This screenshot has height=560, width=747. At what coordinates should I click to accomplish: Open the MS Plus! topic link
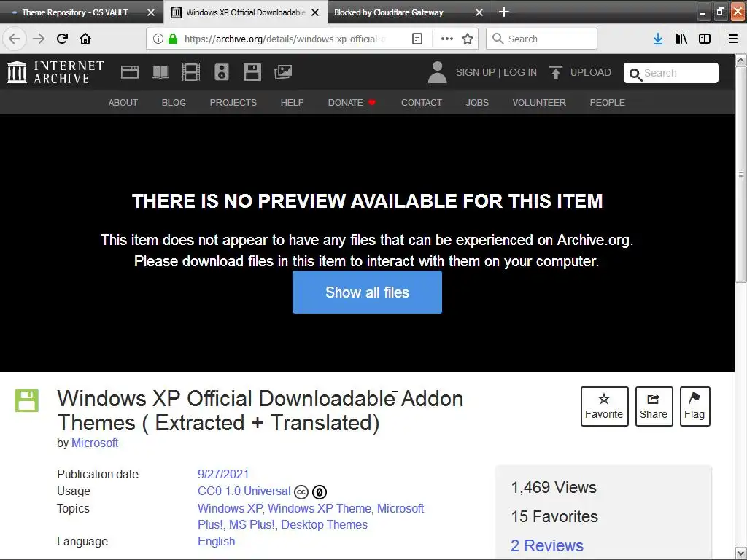[x=252, y=524]
